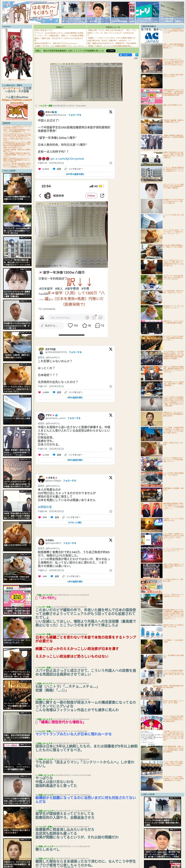Image resolution: width=186 pixels, height=868 pixels.
Task: Open the sidebar thumbnail with 407コメント
Action: tap(17, 251)
